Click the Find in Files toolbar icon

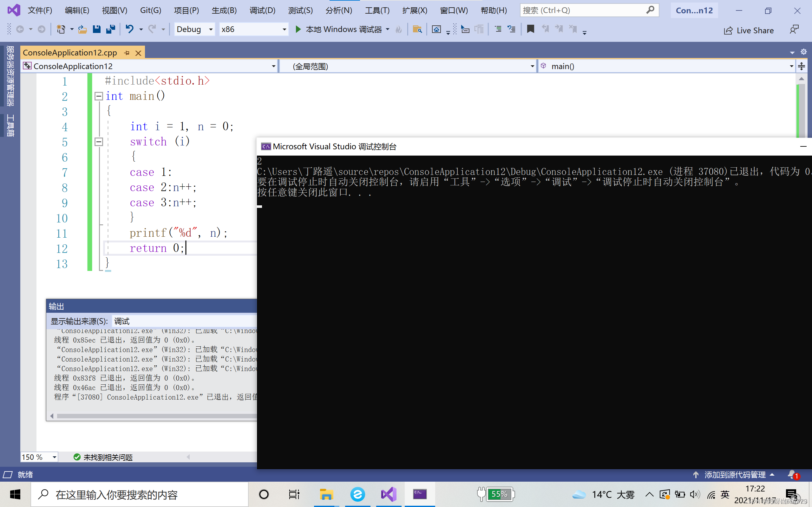[x=417, y=29]
